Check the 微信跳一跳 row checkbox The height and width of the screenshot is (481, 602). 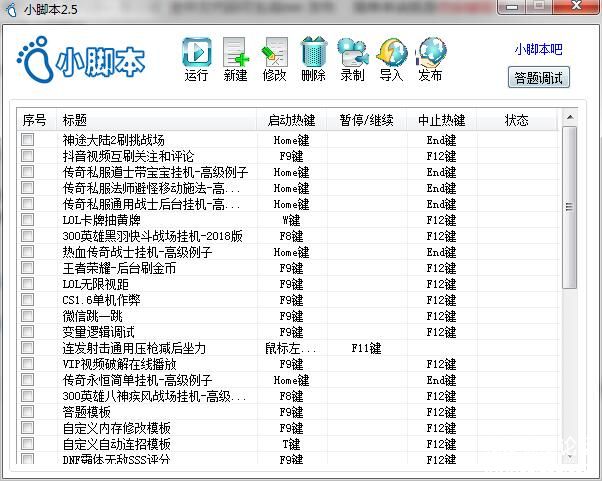[28, 316]
